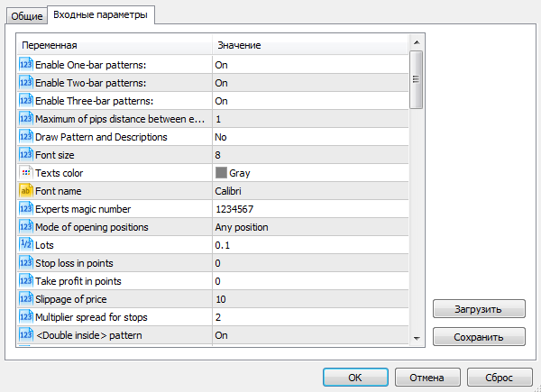Click the string icon beside Font name

[x=25, y=191]
